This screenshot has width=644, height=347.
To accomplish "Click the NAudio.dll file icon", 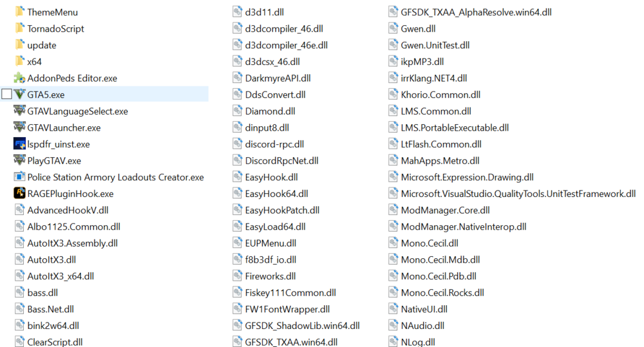I will click(x=393, y=325).
